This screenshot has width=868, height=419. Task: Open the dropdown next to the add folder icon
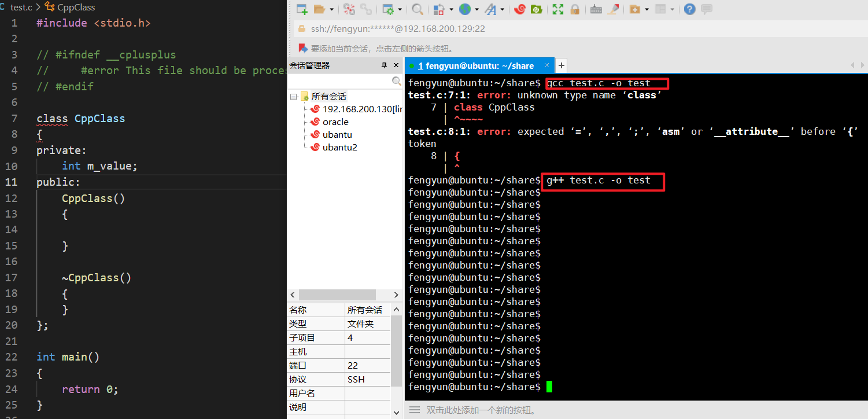point(647,10)
